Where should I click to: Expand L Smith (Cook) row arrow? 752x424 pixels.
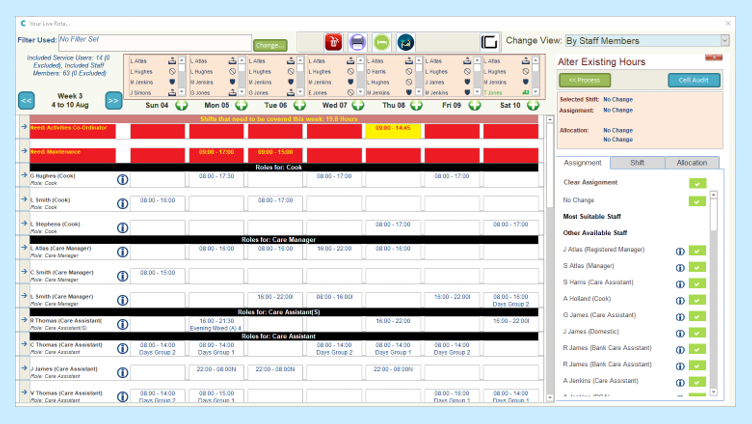(x=24, y=199)
